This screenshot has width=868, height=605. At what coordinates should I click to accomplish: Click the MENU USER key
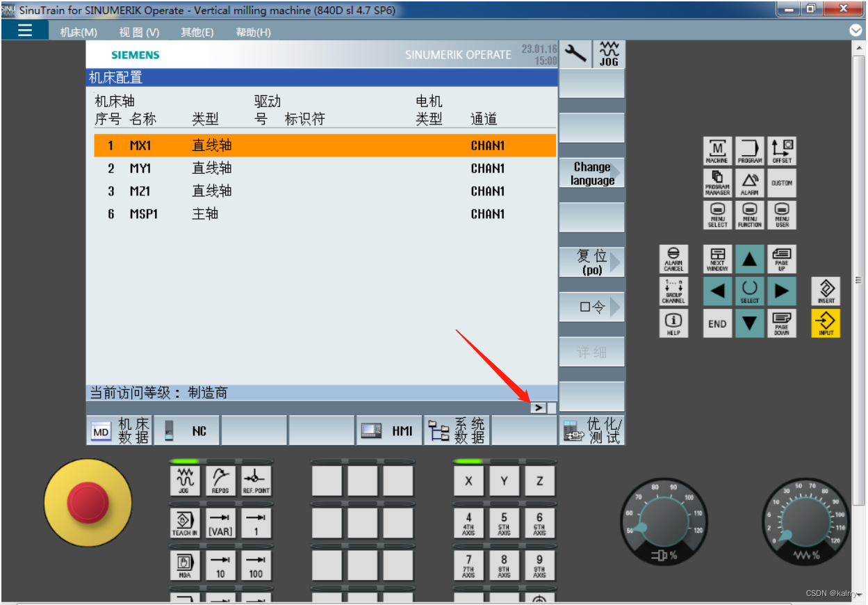(x=782, y=215)
